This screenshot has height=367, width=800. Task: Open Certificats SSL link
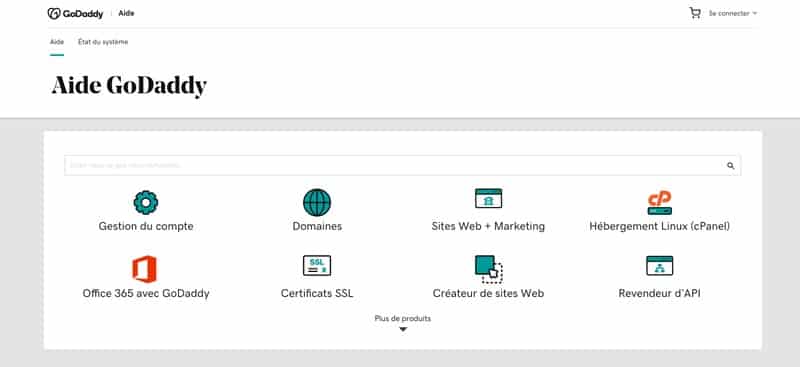(x=317, y=293)
